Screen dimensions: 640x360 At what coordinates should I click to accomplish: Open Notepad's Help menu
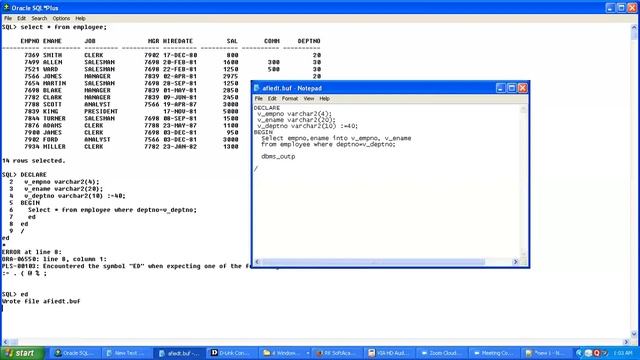click(324, 99)
